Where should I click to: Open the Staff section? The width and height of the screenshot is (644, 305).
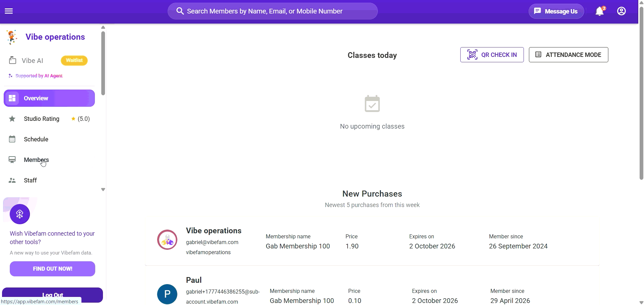(x=49, y=180)
